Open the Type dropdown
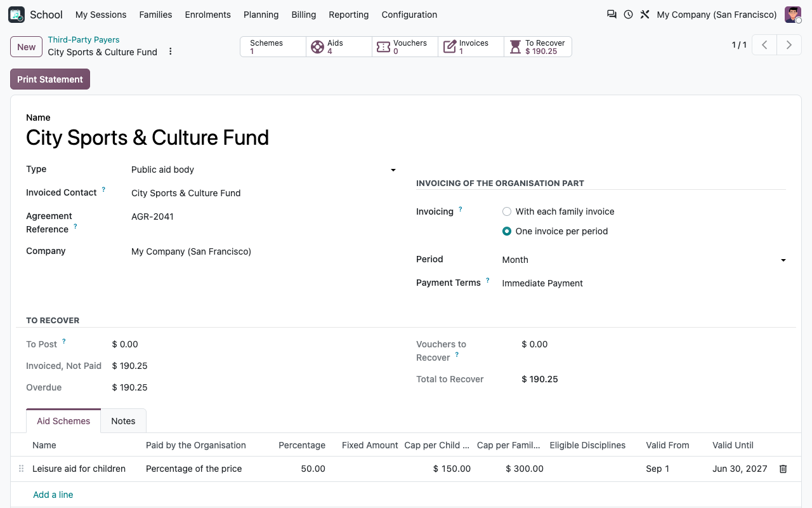This screenshot has width=812, height=508. (264, 170)
